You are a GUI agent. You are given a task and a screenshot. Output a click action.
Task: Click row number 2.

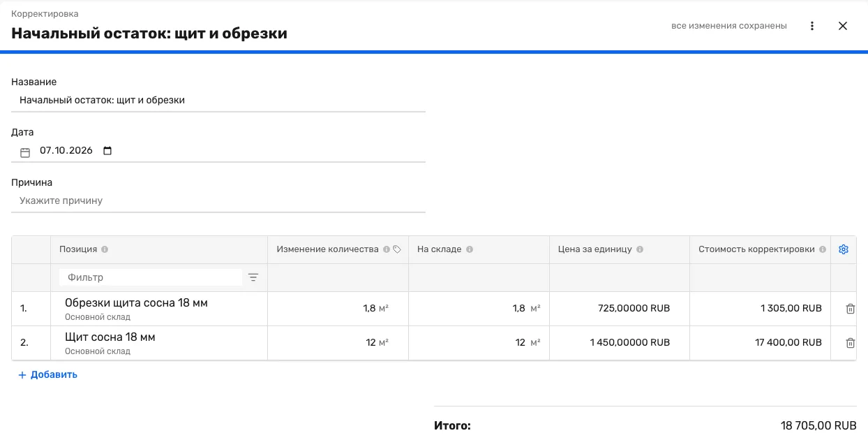click(x=24, y=343)
